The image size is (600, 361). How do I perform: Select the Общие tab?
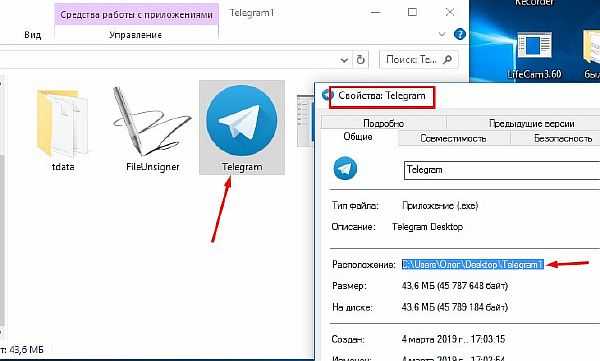(358, 137)
